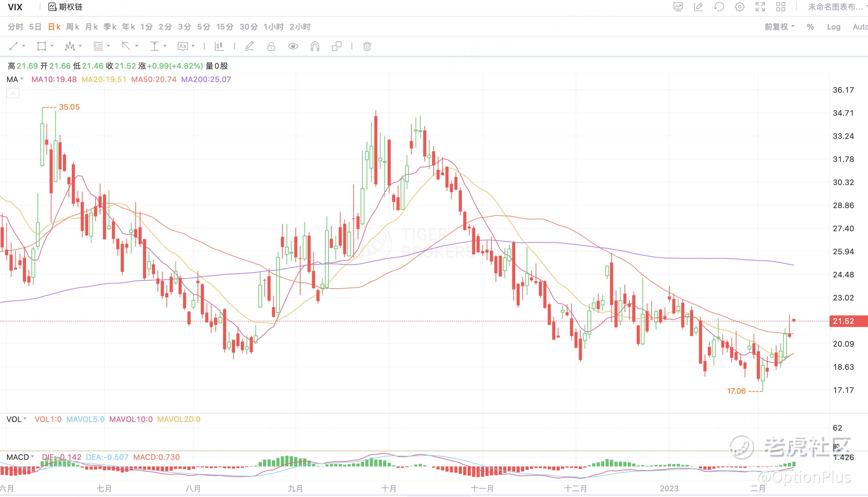The width and height of the screenshot is (868, 497).
Task: Enter fullscreen chart mode
Action: click(760, 7)
